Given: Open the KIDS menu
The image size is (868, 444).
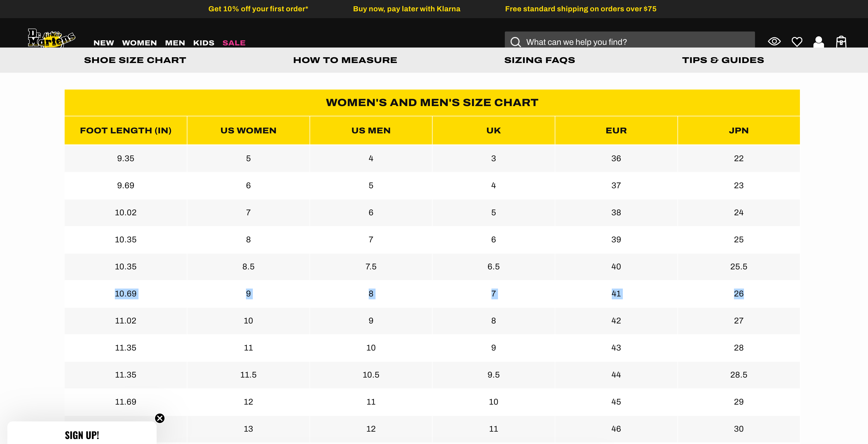Looking at the screenshot, I should (x=203, y=43).
